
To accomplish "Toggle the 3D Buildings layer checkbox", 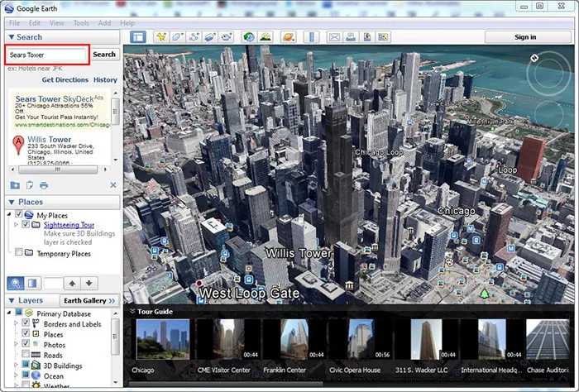I will coord(26,365).
